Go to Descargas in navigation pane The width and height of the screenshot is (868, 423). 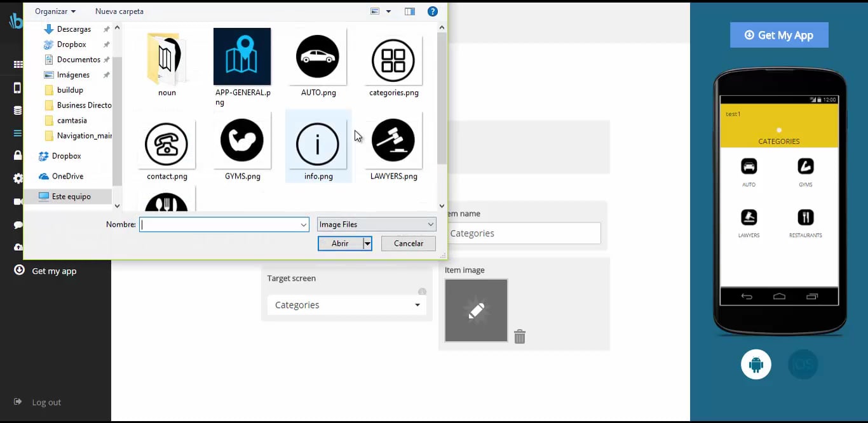point(74,29)
